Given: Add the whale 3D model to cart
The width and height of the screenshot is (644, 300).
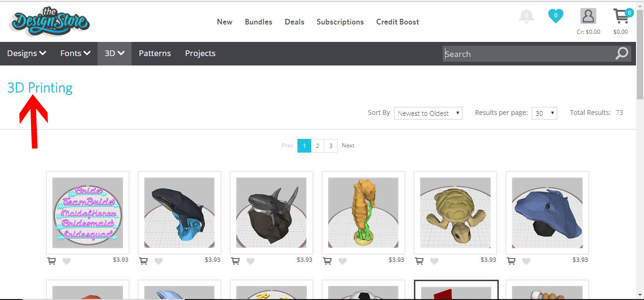Looking at the screenshot, I should pos(143,261).
